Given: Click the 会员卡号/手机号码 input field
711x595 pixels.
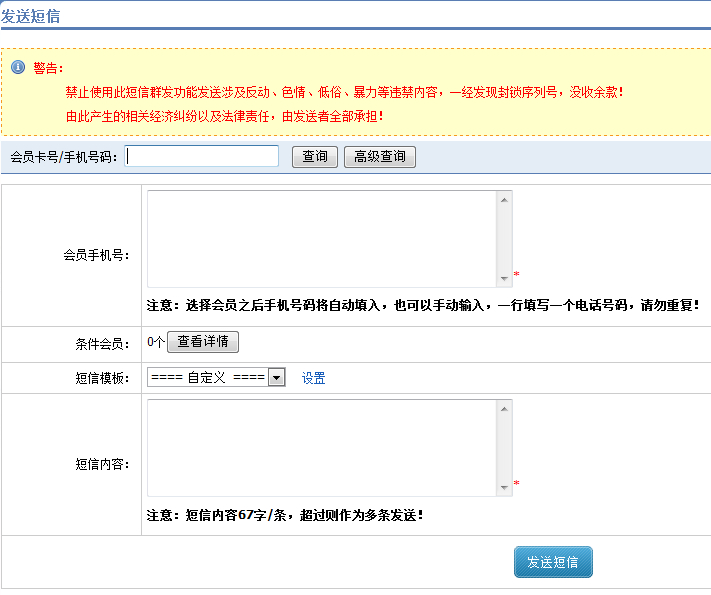Looking at the screenshot, I should click(202, 156).
